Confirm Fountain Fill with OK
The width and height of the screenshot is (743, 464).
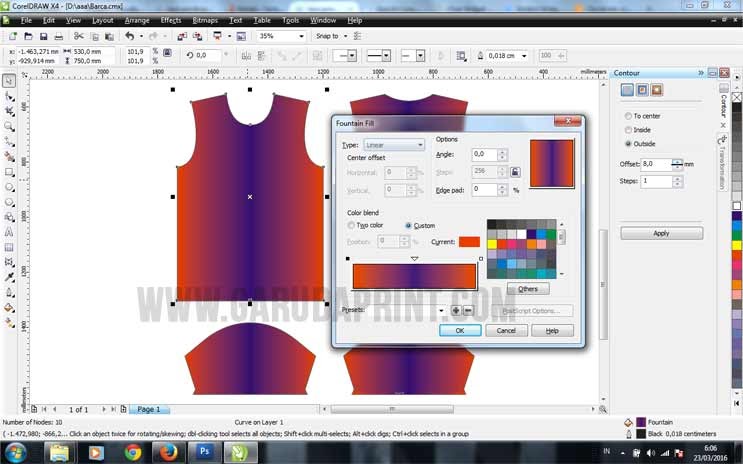(x=460, y=330)
